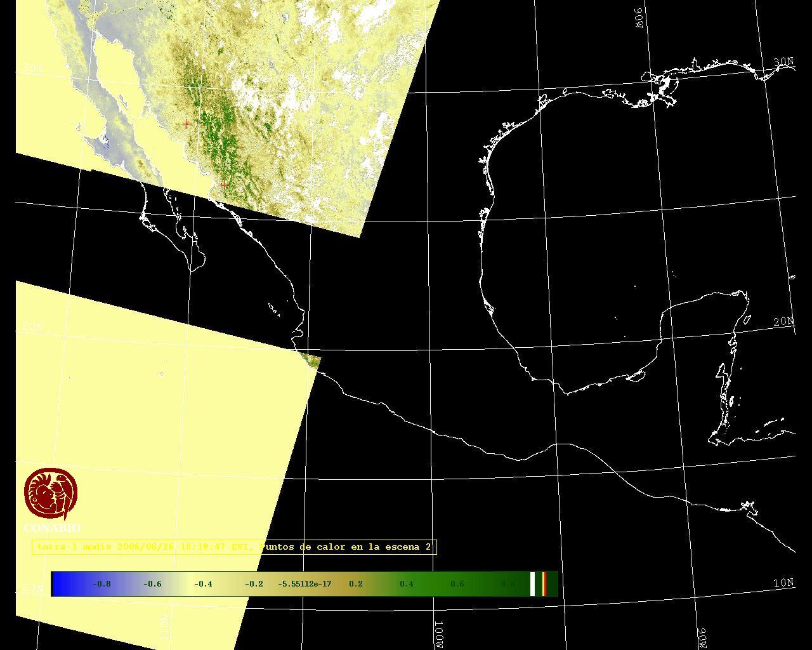This screenshot has height=650, width=812.
Task: Click the "10N" label on the black background
Action: 784,582
